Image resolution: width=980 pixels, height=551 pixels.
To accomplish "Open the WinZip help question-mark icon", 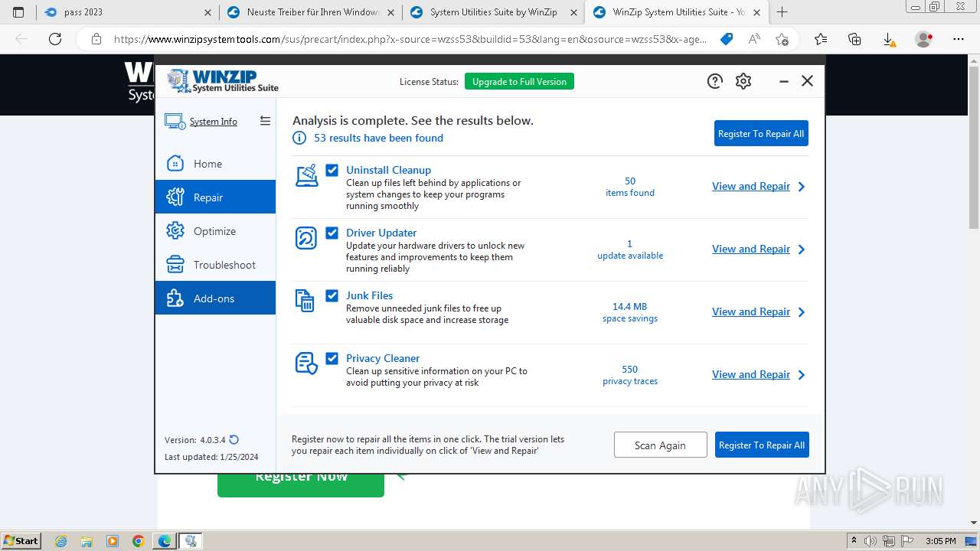I will point(715,81).
